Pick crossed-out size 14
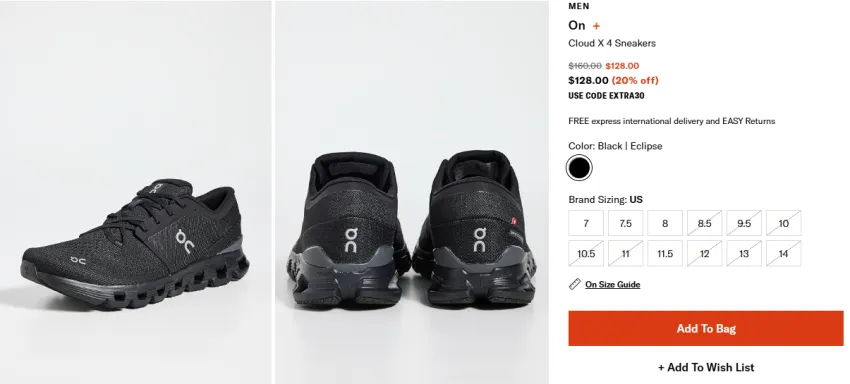This screenshot has width=850, height=384. coord(784,254)
